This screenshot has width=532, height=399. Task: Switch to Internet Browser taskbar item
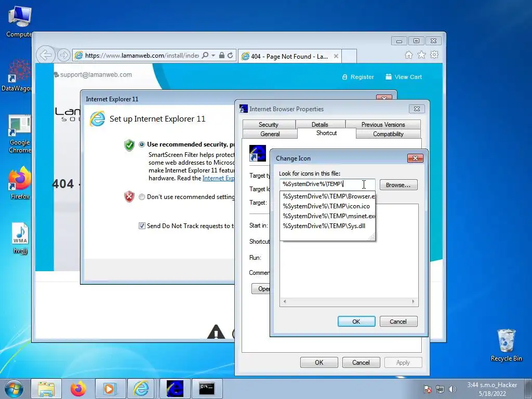coord(175,389)
